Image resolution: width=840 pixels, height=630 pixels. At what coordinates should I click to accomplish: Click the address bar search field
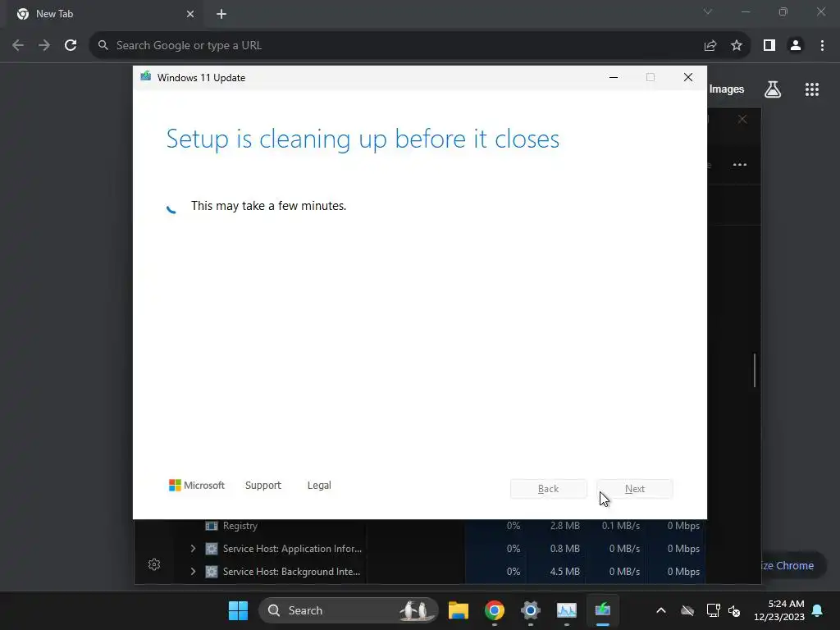(x=396, y=46)
